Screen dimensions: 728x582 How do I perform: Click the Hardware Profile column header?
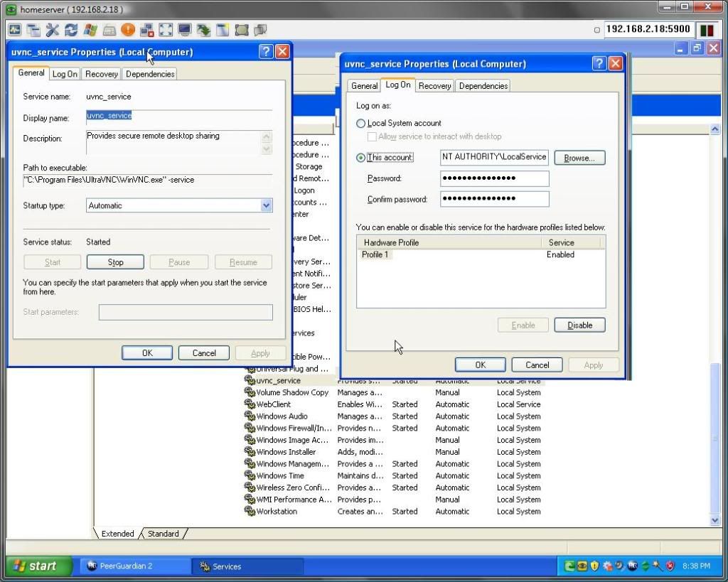point(449,243)
